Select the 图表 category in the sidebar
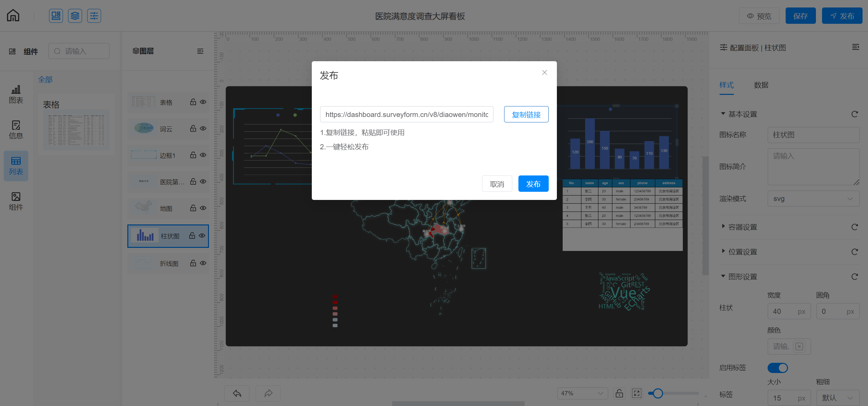 [16, 94]
